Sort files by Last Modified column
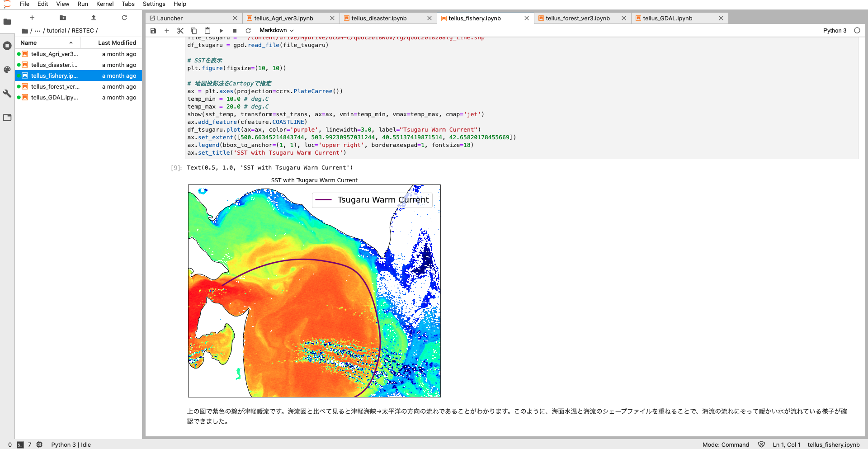The image size is (868, 449). (111, 43)
